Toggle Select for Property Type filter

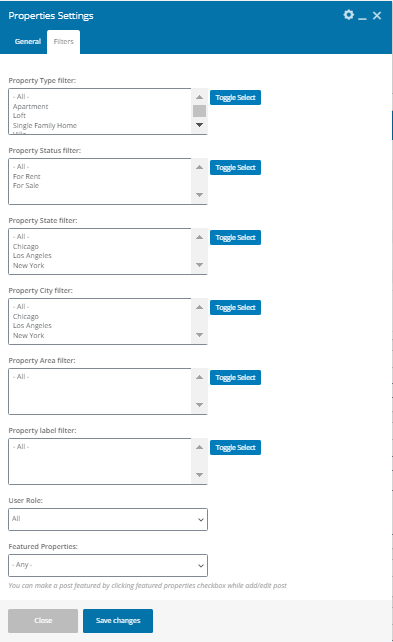point(235,97)
